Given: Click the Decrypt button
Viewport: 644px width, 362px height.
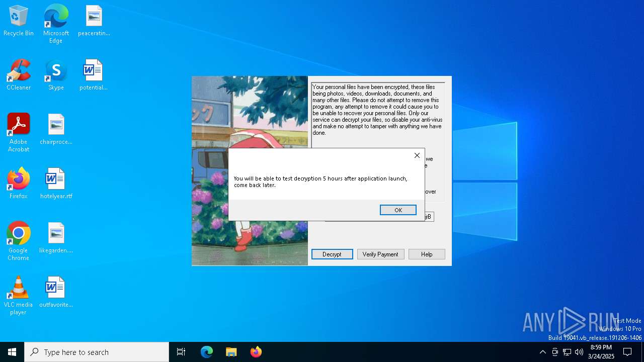Looking at the screenshot, I should (x=332, y=254).
